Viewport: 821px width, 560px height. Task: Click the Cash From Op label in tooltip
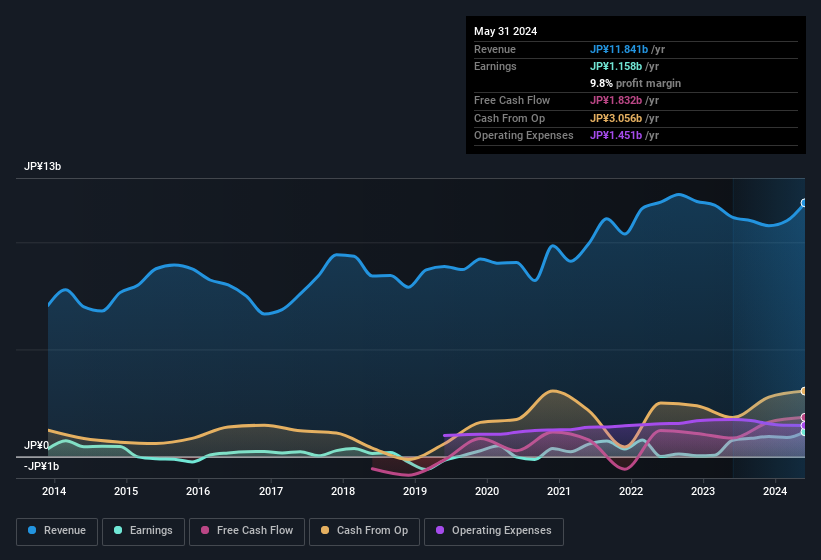(x=509, y=118)
